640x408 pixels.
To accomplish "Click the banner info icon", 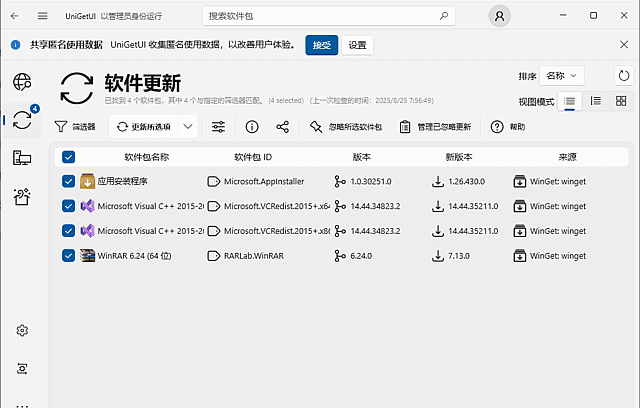I will tap(16, 44).
